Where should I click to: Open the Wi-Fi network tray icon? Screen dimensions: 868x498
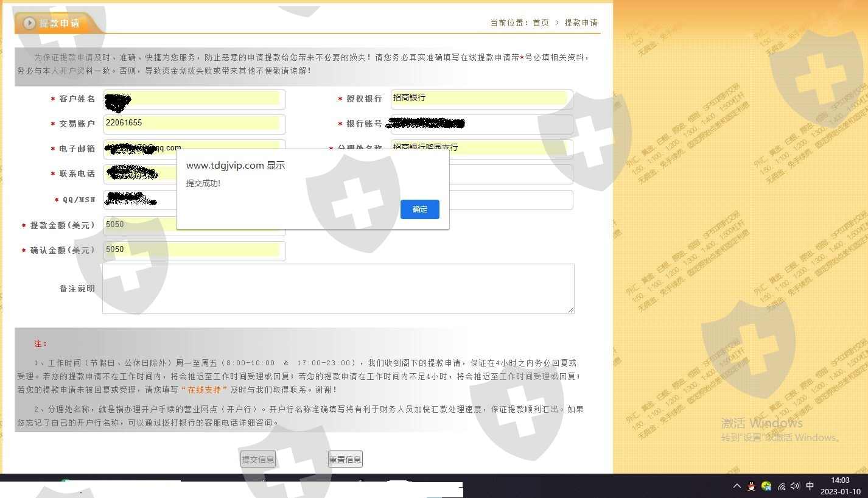click(x=782, y=486)
